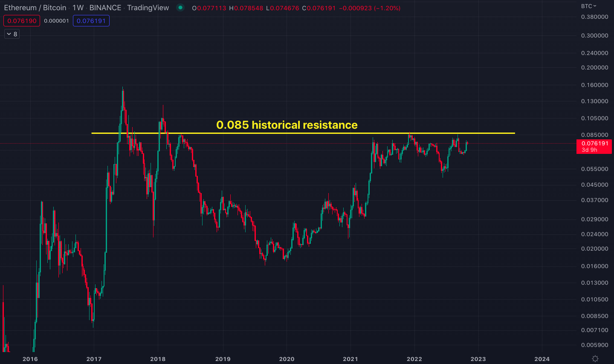614x364 pixels.
Task: Click the 0.008500 price axis label
Action: (x=594, y=316)
